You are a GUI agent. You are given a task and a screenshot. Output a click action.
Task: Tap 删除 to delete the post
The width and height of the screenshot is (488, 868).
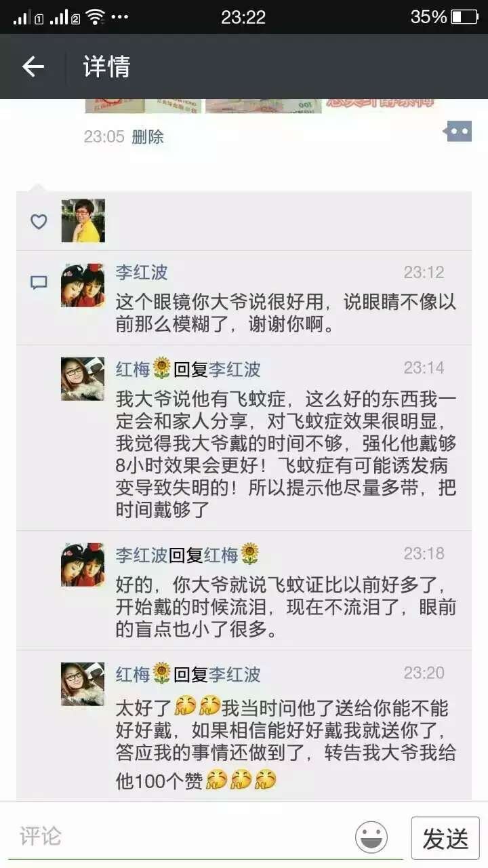[148, 136]
